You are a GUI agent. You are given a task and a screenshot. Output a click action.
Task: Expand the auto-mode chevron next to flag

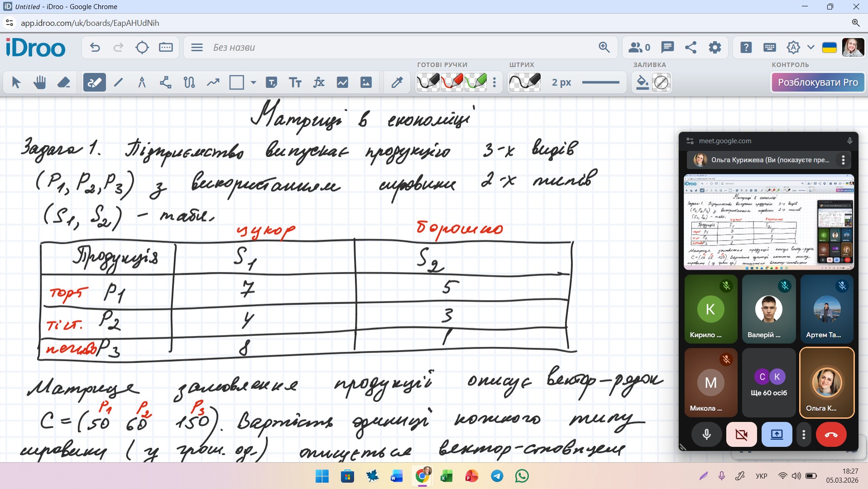810,47
